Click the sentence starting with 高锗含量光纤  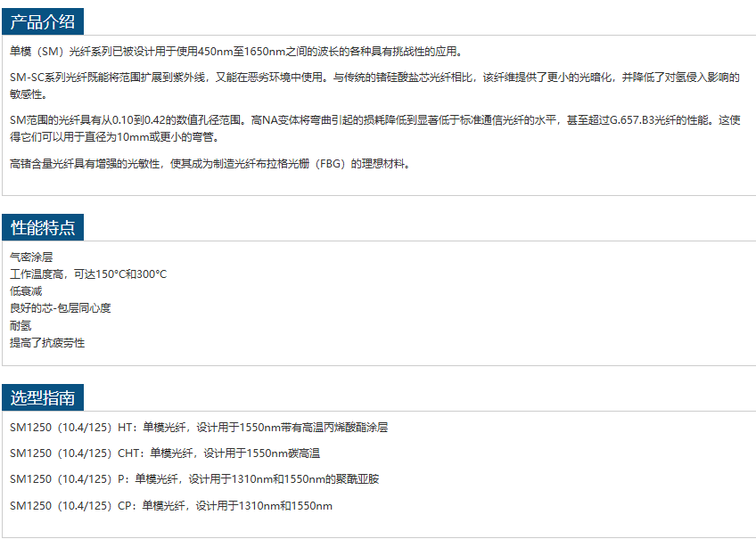pyautogui.click(x=210, y=163)
